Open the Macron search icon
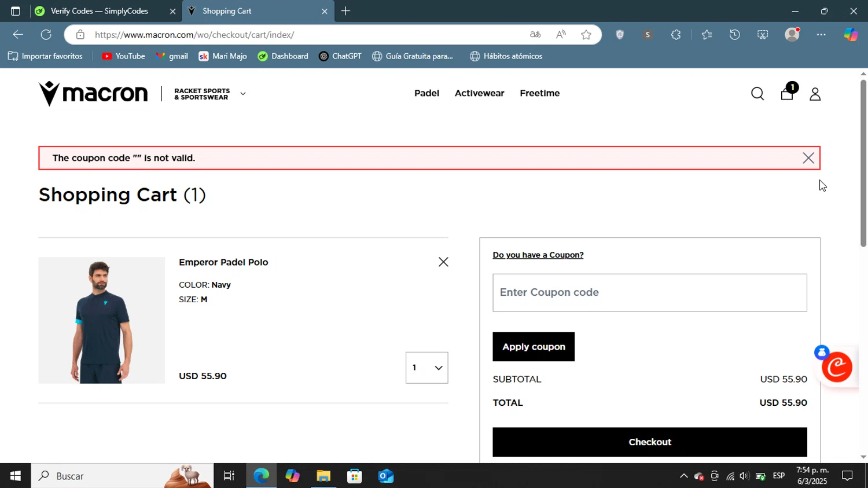Viewport: 868px width, 488px height. (757, 94)
